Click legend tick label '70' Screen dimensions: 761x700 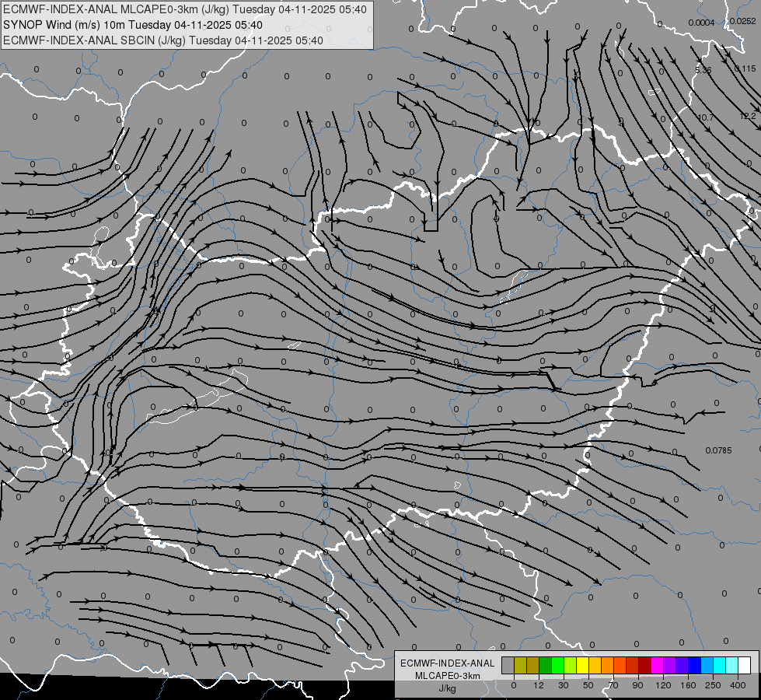click(x=613, y=685)
